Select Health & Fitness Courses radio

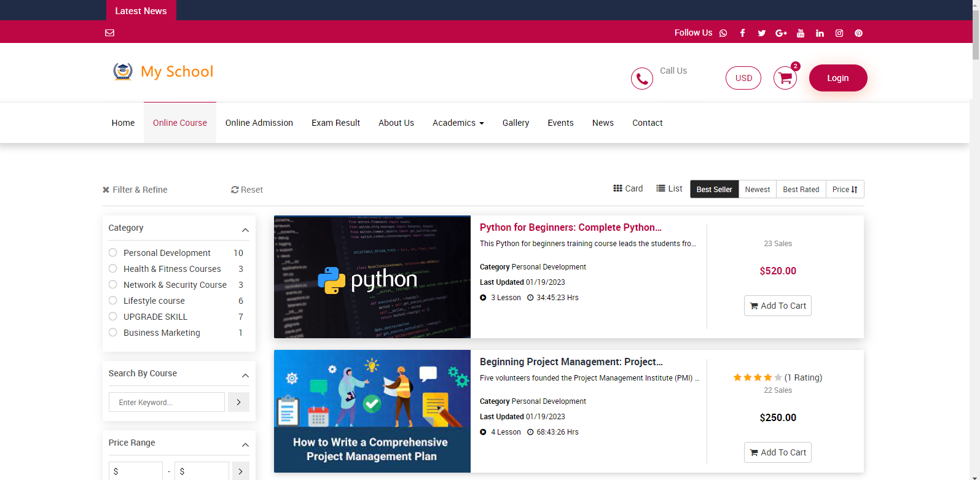tap(113, 268)
